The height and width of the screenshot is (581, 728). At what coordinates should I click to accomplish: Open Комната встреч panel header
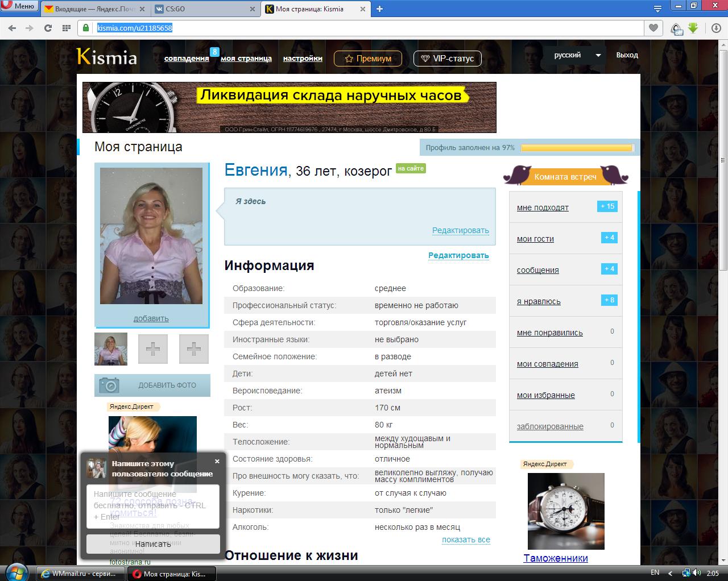point(565,176)
